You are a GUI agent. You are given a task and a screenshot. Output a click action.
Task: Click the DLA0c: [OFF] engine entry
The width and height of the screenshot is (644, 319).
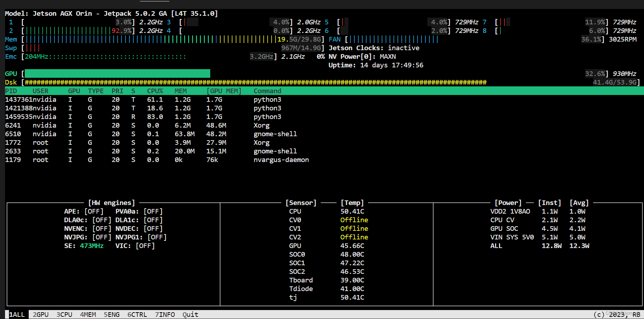(88, 220)
